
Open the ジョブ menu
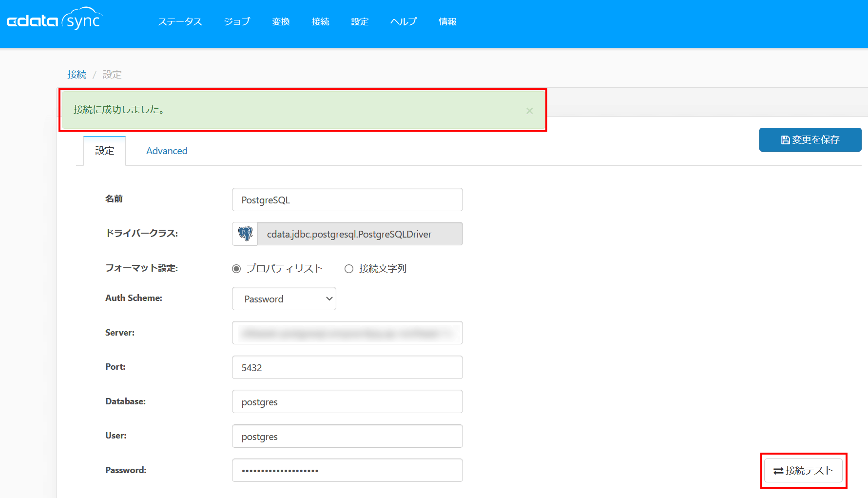(237, 21)
